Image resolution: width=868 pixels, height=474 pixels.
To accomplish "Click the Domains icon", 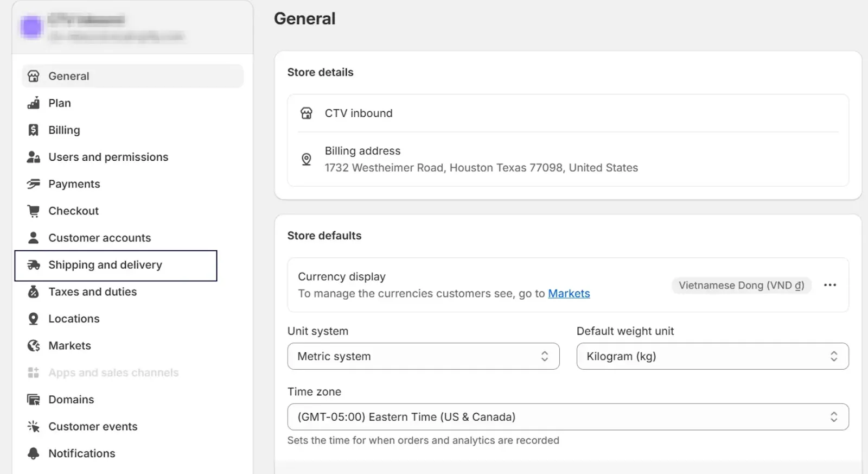I will [34, 400].
